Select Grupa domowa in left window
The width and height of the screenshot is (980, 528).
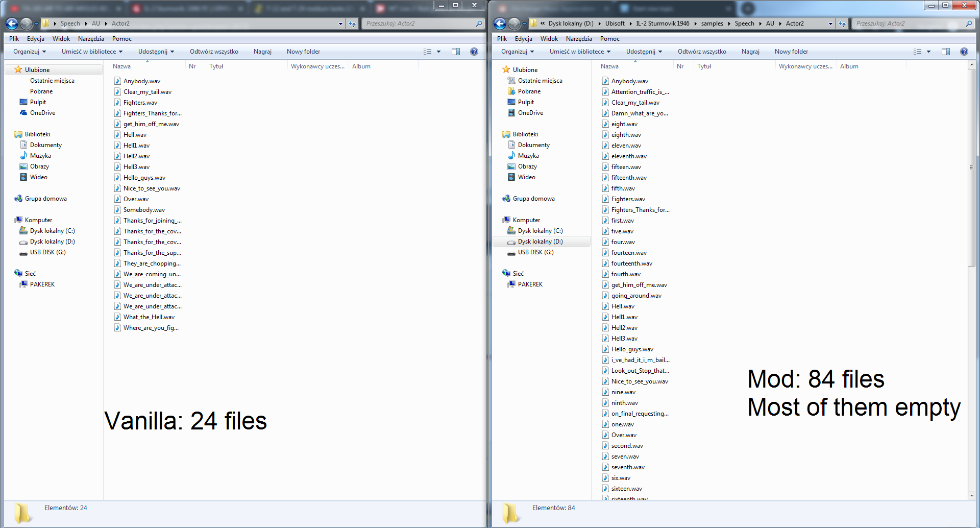(45, 199)
